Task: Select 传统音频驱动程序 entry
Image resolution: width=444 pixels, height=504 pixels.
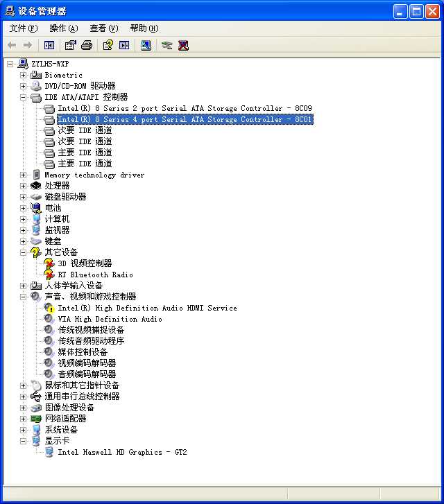Action: click(x=91, y=341)
